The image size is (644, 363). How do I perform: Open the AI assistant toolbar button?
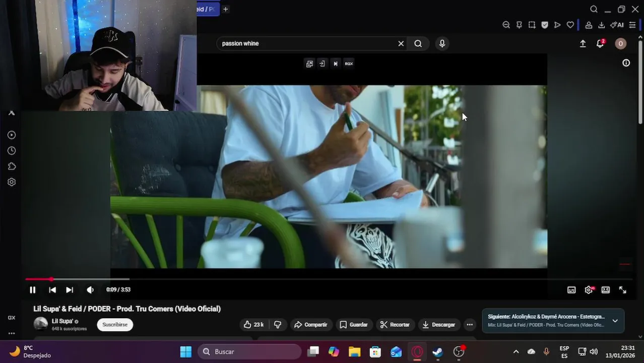pos(617,25)
